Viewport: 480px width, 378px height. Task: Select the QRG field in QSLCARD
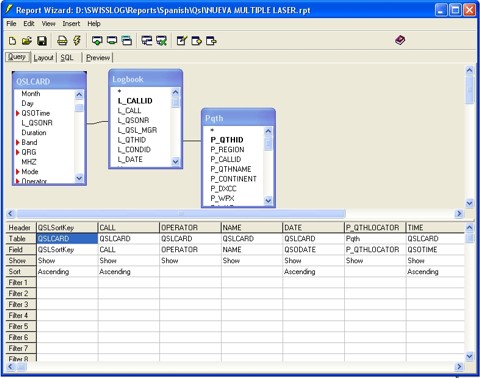pyautogui.click(x=29, y=152)
